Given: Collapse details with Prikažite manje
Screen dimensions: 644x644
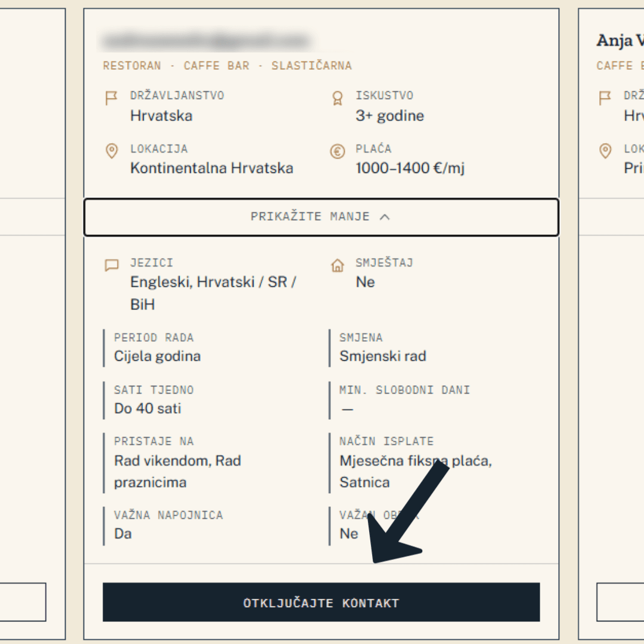Looking at the screenshot, I should [x=321, y=217].
